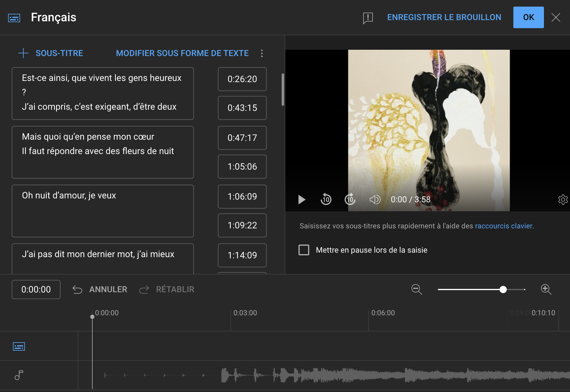Click the 0:26:20 start time field
Screen dimensions: 570x392
point(242,79)
